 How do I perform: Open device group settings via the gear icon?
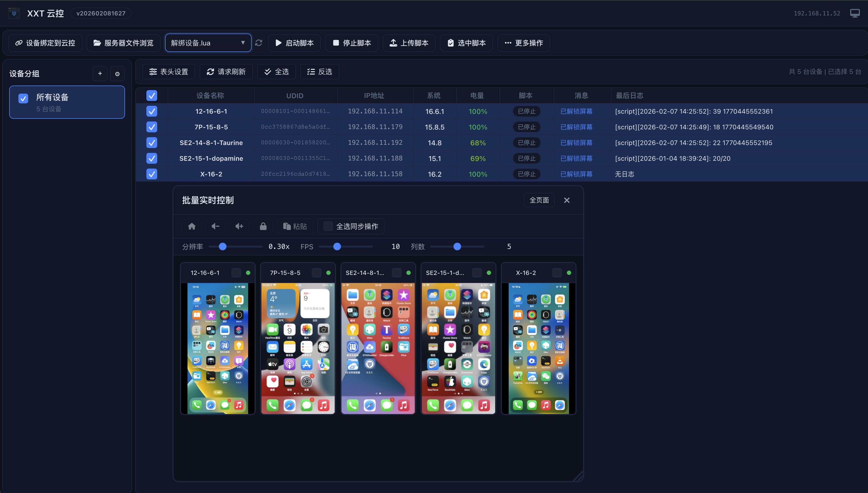click(x=117, y=74)
